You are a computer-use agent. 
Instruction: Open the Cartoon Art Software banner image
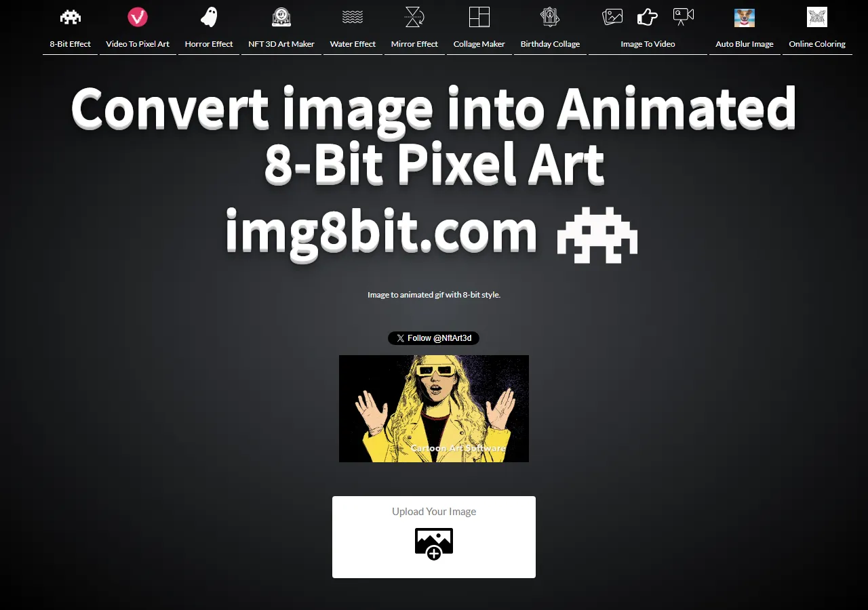[x=434, y=409]
